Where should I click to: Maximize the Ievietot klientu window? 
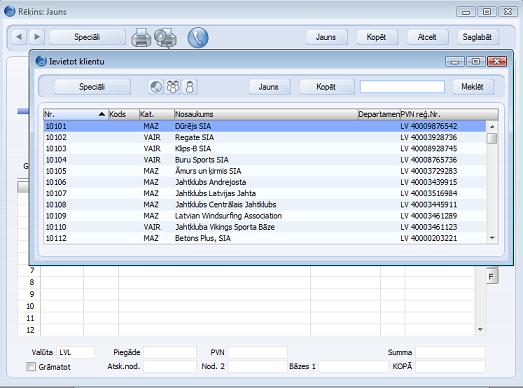(x=476, y=62)
